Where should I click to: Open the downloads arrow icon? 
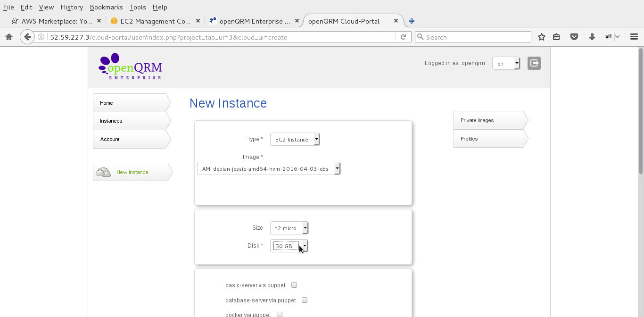tap(592, 37)
